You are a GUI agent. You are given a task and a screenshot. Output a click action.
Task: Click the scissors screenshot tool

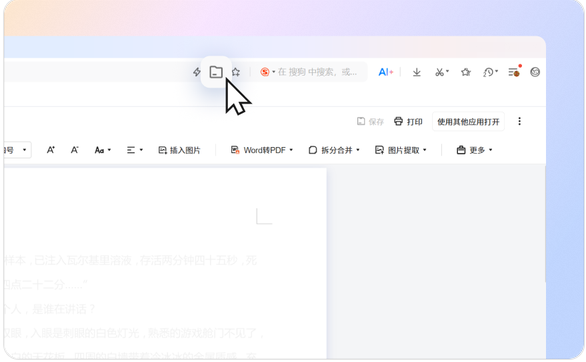click(x=440, y=72)
